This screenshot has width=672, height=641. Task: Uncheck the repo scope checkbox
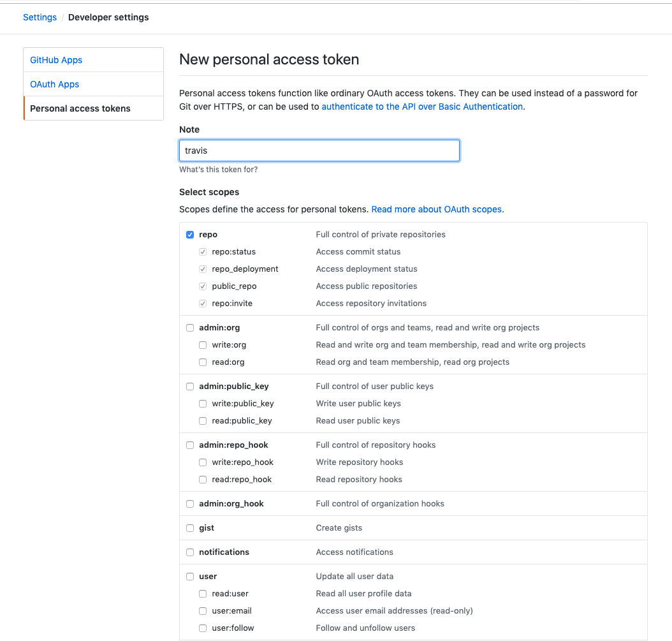pos(190,235)
